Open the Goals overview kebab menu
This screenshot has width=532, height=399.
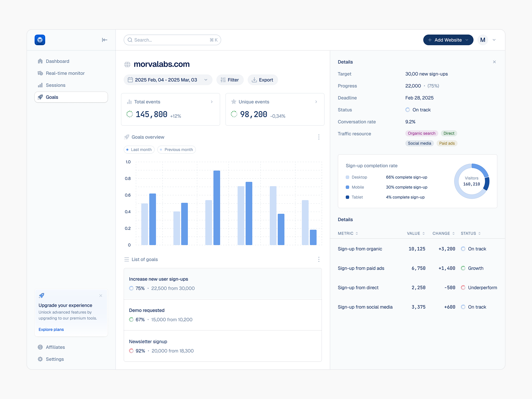(319, 137)
